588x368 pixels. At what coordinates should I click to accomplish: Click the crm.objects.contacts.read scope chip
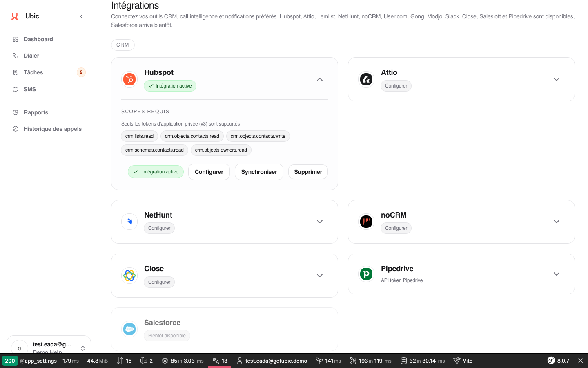(192, 136)
